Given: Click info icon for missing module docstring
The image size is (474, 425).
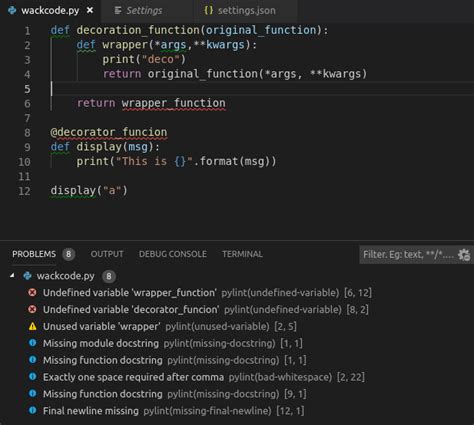Looking at the screenshot, I should [32, 343].
